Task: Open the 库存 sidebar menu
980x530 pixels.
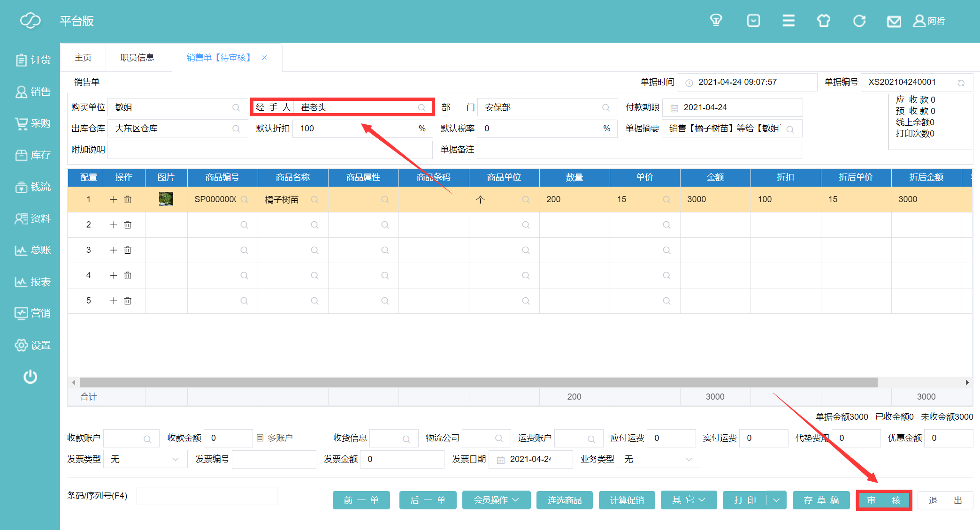Action: (32, 155)
